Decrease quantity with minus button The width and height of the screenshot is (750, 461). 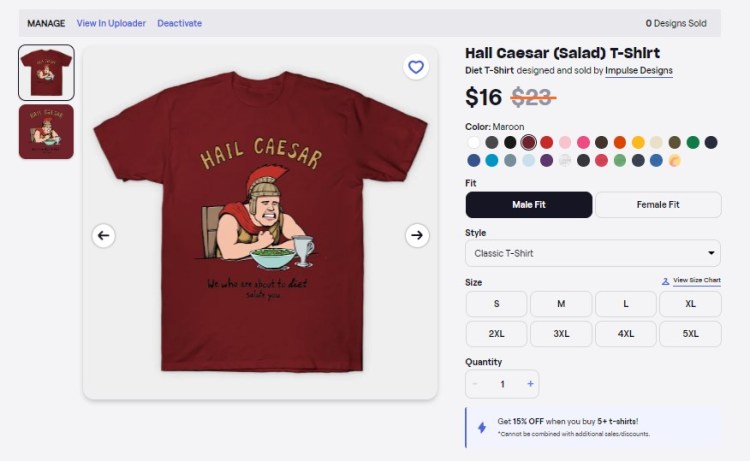coord(475,384)
